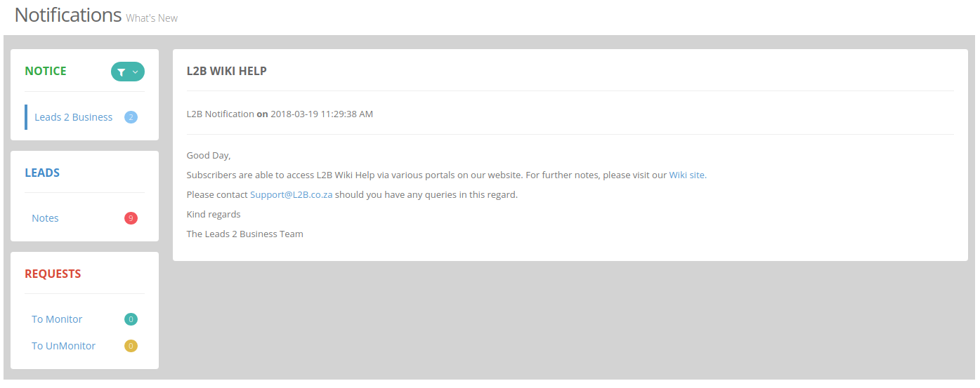
Task: Click the funnel filter icon
Action: [x=122, y=72]
